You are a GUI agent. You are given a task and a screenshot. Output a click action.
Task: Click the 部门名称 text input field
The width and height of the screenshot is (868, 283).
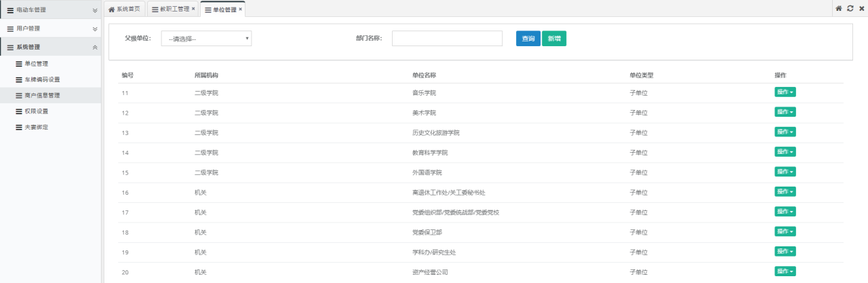pos(447,39)
